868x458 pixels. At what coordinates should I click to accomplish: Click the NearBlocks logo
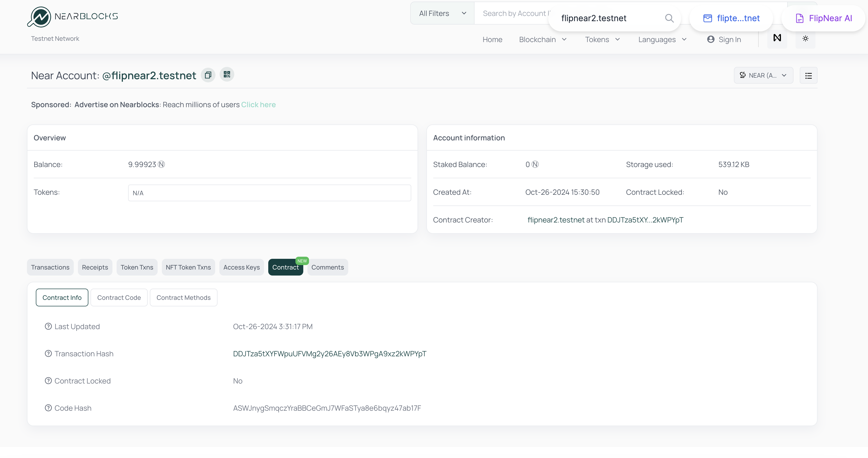click(x=72, y=16)
